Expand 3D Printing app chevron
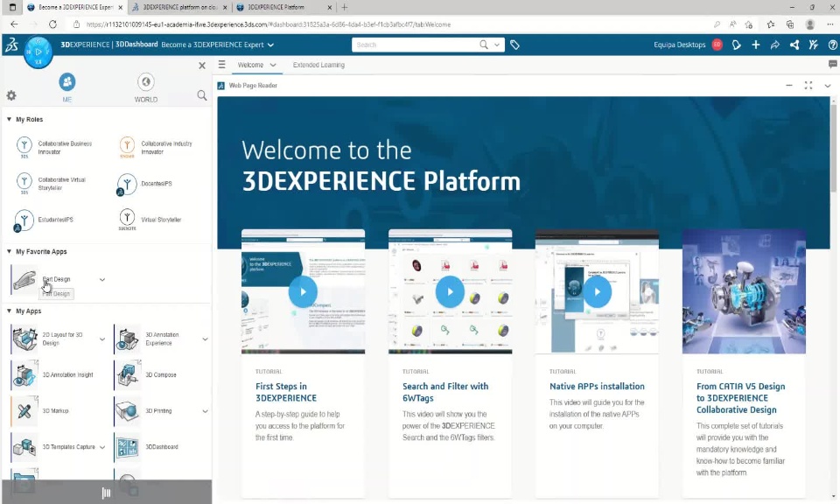The width and height of the screenshot is (840, 504). (205, 411)
